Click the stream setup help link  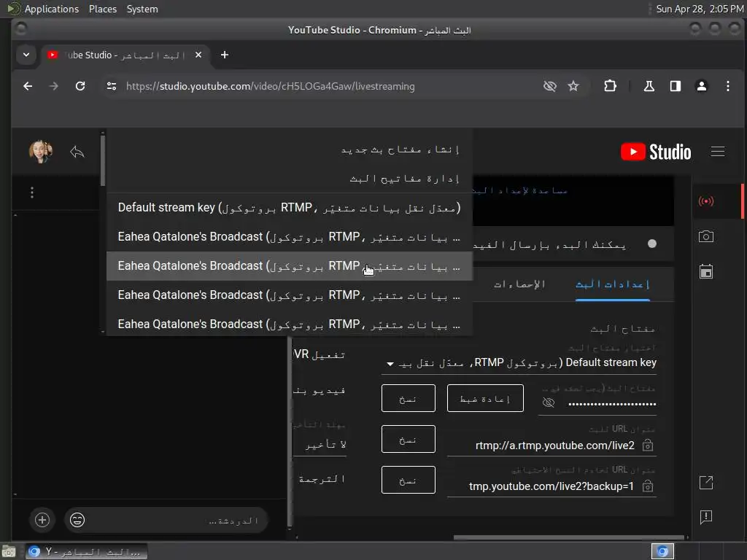(x=519, y=190)
